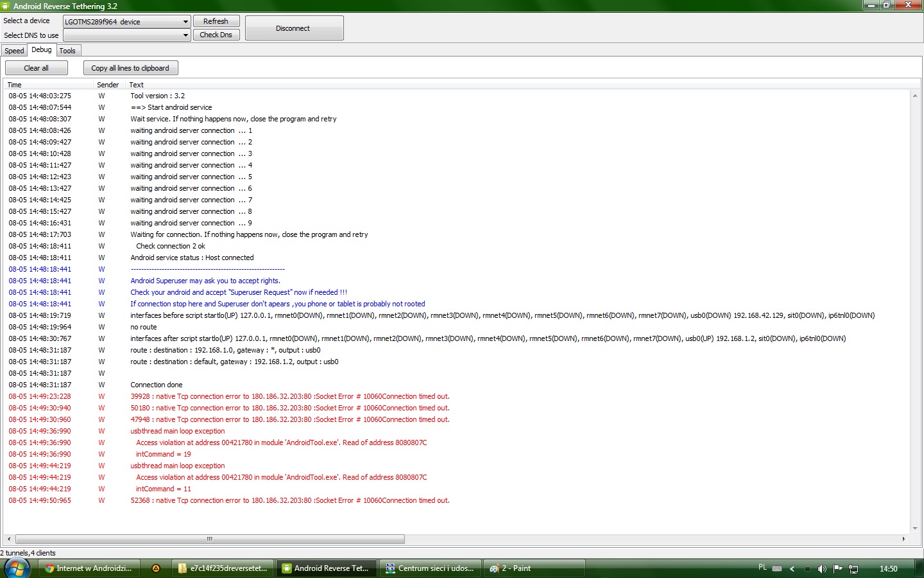This screenshot has width=924, height=578.
Task: Select 'waiting android server connection ... 1' row
Action: pos(191,130)
